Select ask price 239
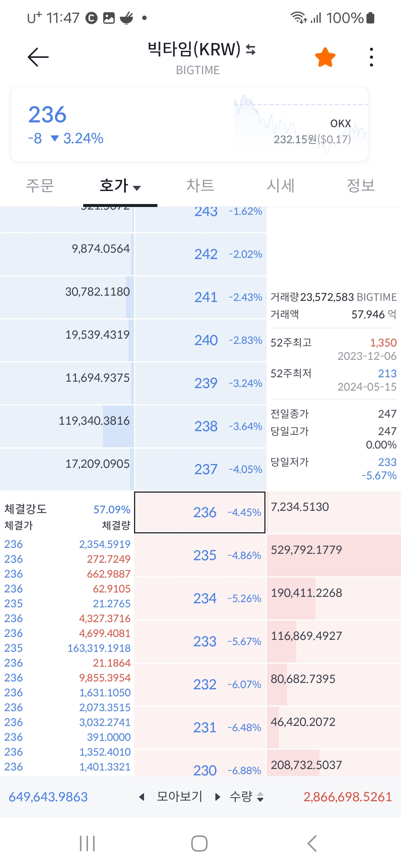The width and height of the screenshot is (401, 868). coord(200,384)
